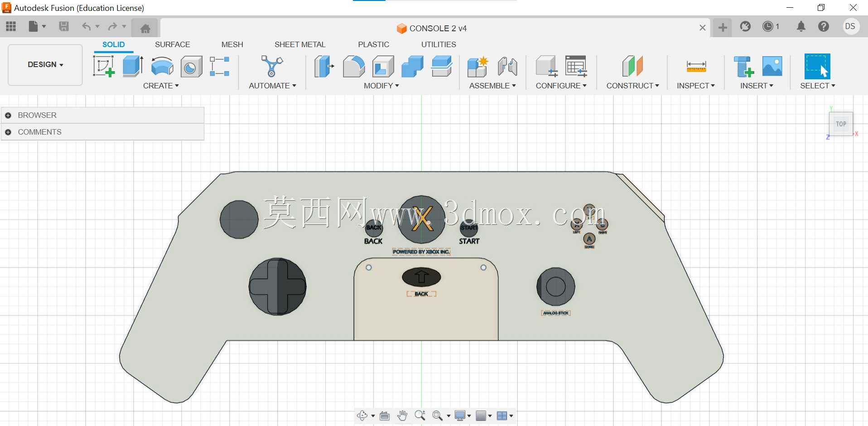Open the Extensions icon

pos(745,27)
